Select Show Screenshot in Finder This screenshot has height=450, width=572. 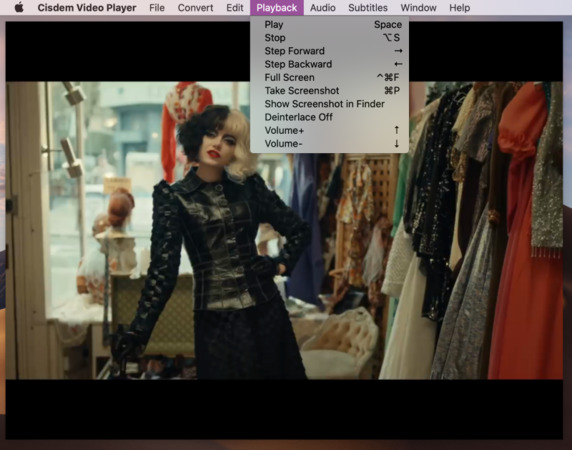[329, 104]
